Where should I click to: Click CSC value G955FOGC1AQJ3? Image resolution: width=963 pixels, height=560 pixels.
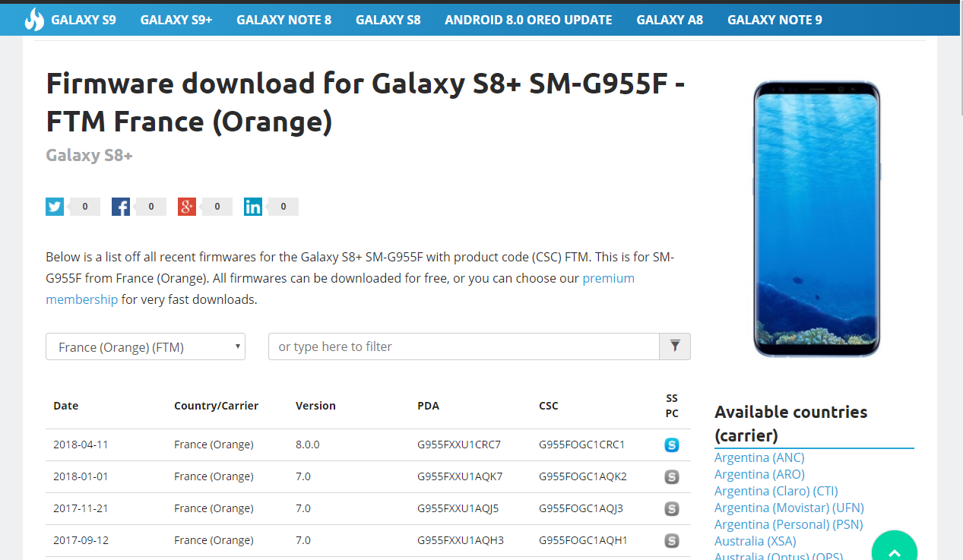tap(581, 508)
